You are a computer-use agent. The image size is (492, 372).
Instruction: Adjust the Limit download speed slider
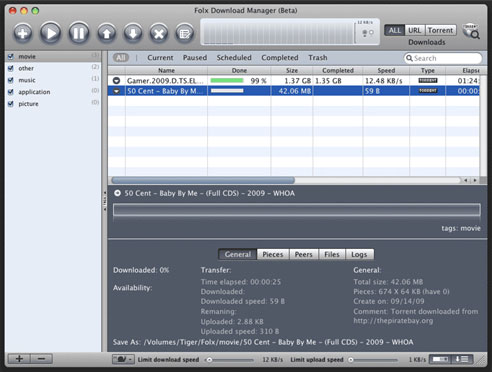(230, 360)
